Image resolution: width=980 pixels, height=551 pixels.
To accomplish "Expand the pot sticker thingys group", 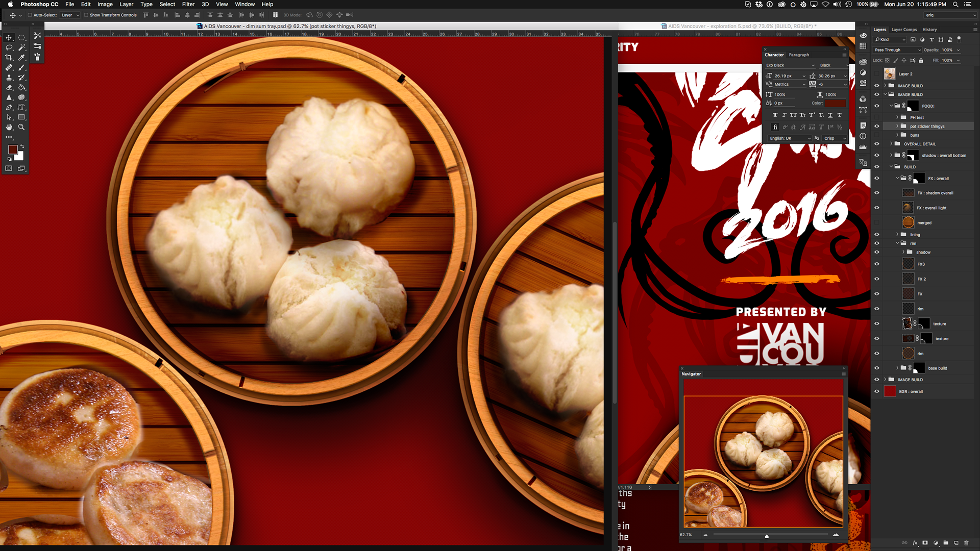I will point(897,126).
